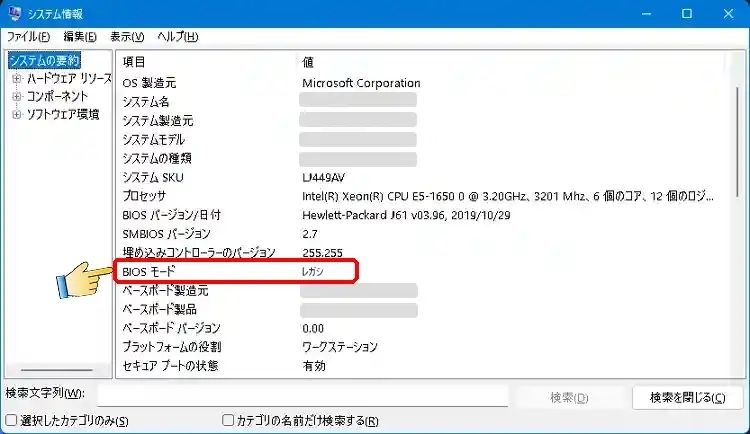Click the 値 column header

pos(308,62)
